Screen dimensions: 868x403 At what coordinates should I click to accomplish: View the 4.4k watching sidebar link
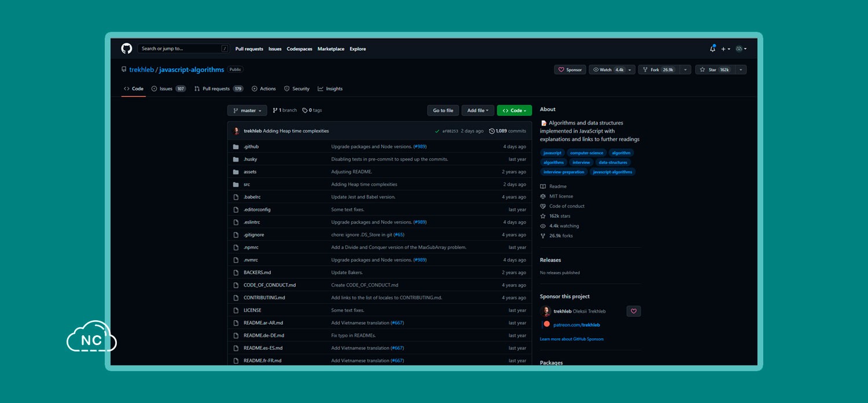560,226
